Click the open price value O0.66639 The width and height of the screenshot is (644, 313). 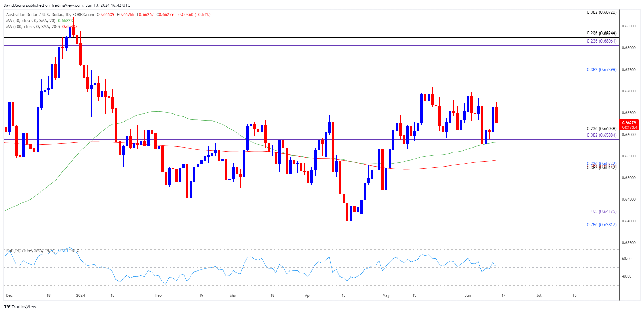coord(106,15)
